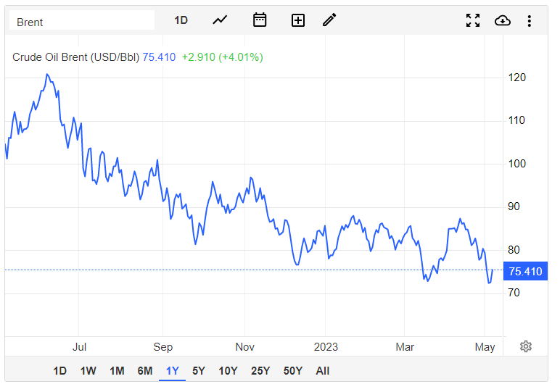Click the 70 price axis label

pyautogui.click(x=514, y=293)
